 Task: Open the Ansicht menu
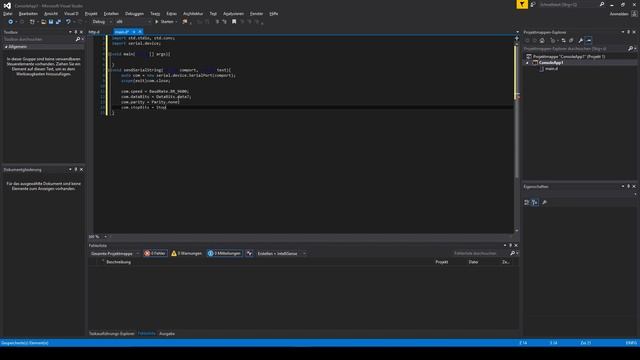coord(51,13)
